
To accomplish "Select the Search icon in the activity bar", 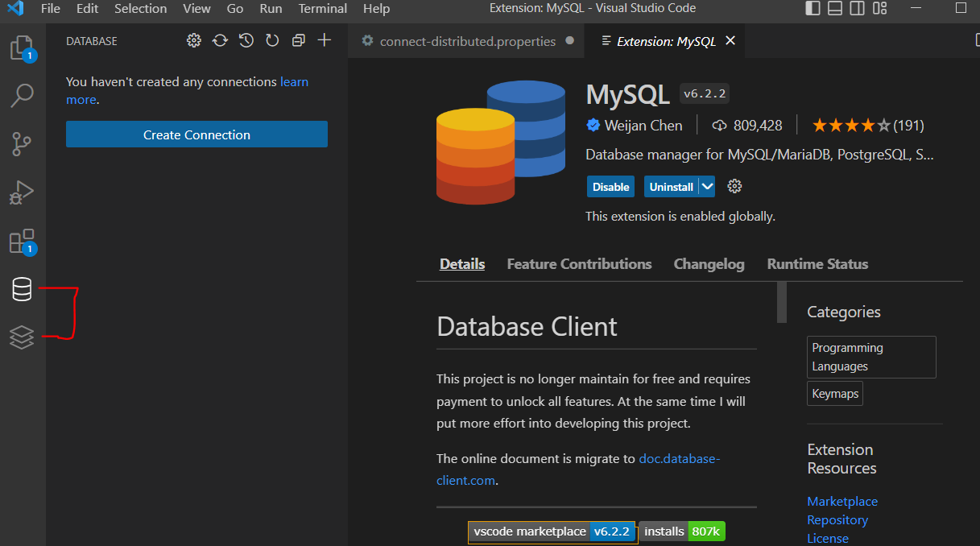I will coord(21,95).
